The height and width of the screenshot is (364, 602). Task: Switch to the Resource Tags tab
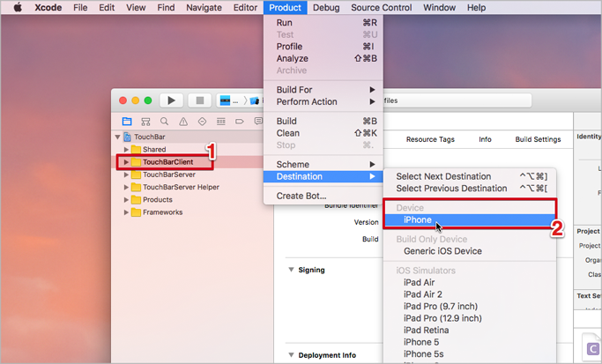point(430,139)
